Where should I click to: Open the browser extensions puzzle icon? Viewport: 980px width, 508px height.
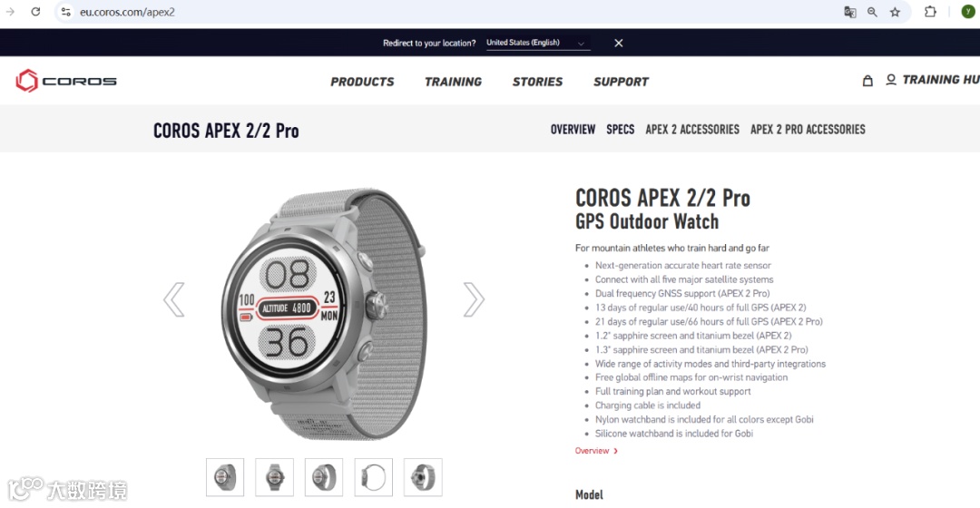[930, 12]
